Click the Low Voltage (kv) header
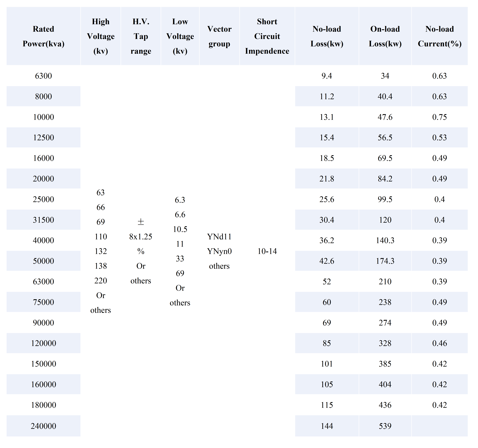Viewport: 478px width, 448px height. (x=180, y=36)
